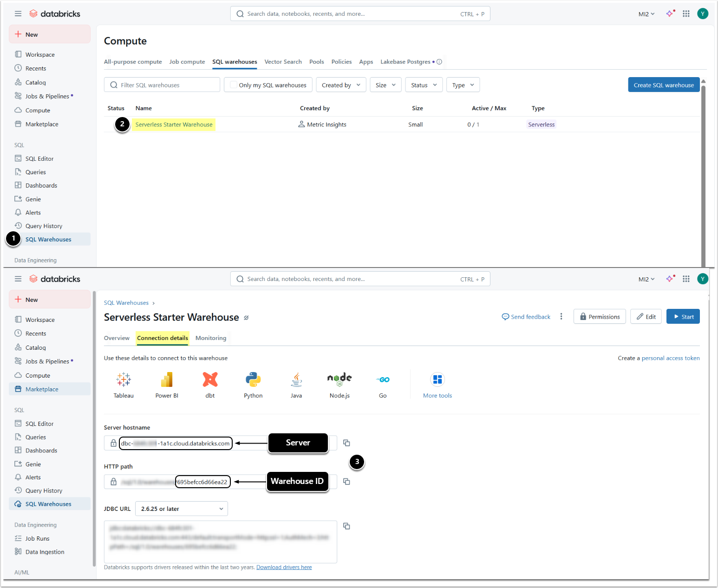This screenshot has height=588, width=718.
Task: Open MI2 workspace switcher on warehouse details page
Action: pyautogui.click(x=646, y=279)
